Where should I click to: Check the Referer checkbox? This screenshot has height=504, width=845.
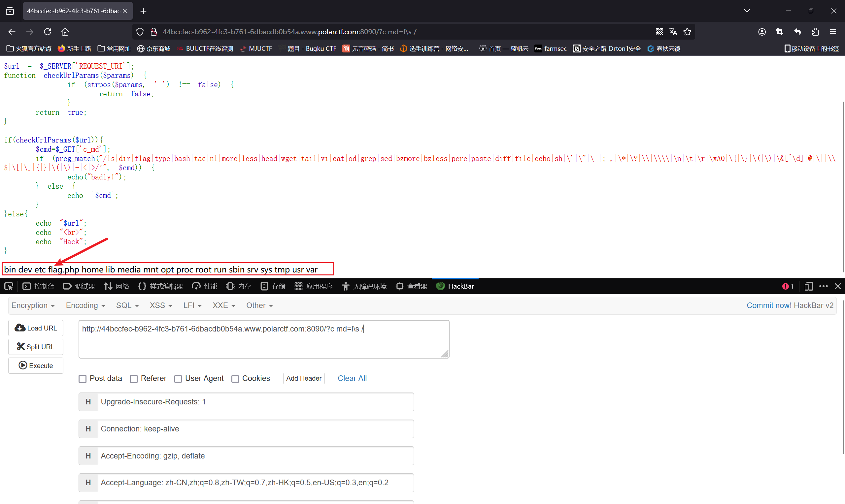click(x=134, y=379)
